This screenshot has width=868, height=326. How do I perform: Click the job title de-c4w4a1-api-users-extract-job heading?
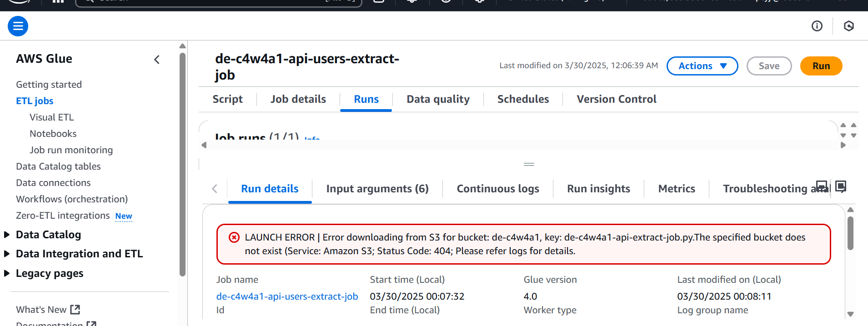[307, 67]
